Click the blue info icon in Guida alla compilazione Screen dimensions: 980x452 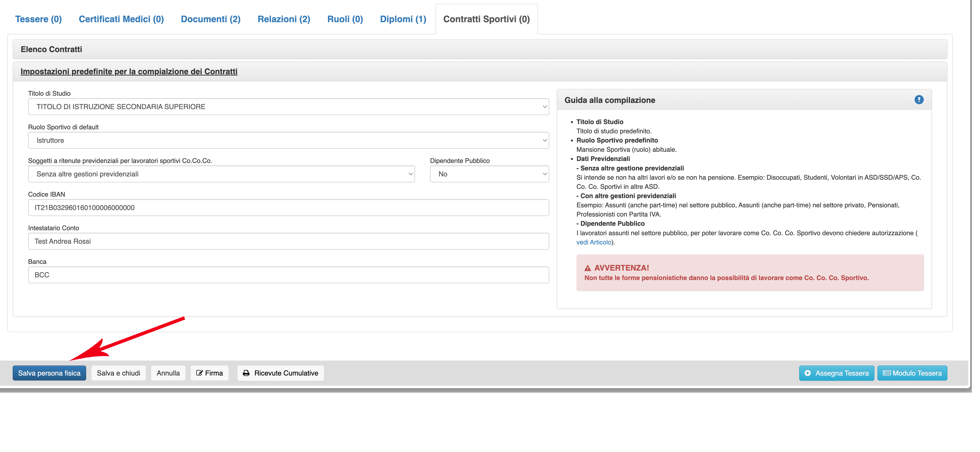tap(919, 100)
